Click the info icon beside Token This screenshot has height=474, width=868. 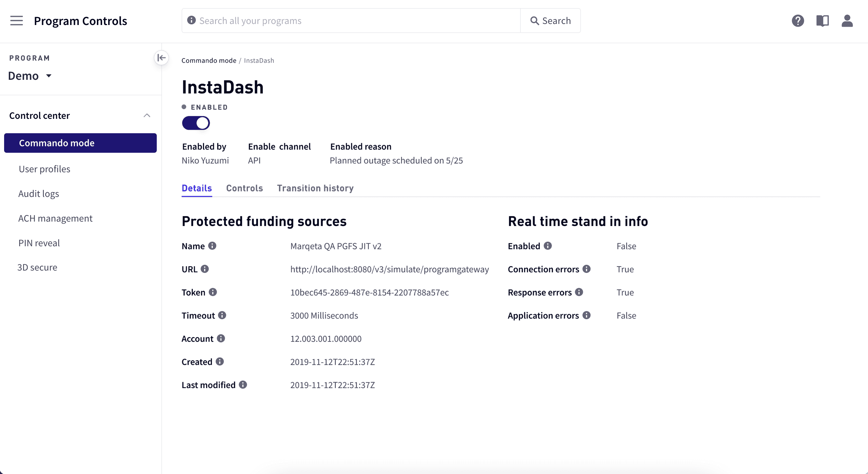pyautogui.click(x=213, y=292)
